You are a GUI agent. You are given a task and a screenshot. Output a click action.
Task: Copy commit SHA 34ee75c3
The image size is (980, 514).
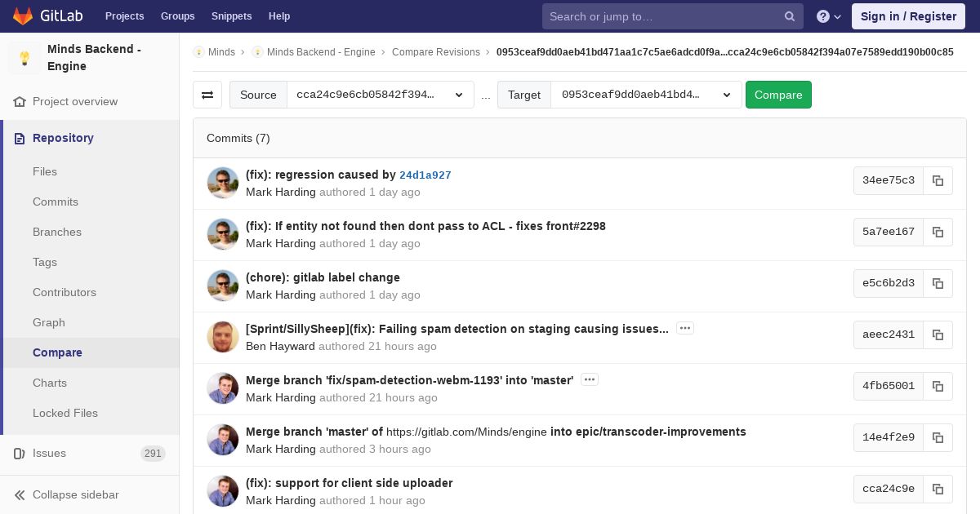click(x=938, y=180)
